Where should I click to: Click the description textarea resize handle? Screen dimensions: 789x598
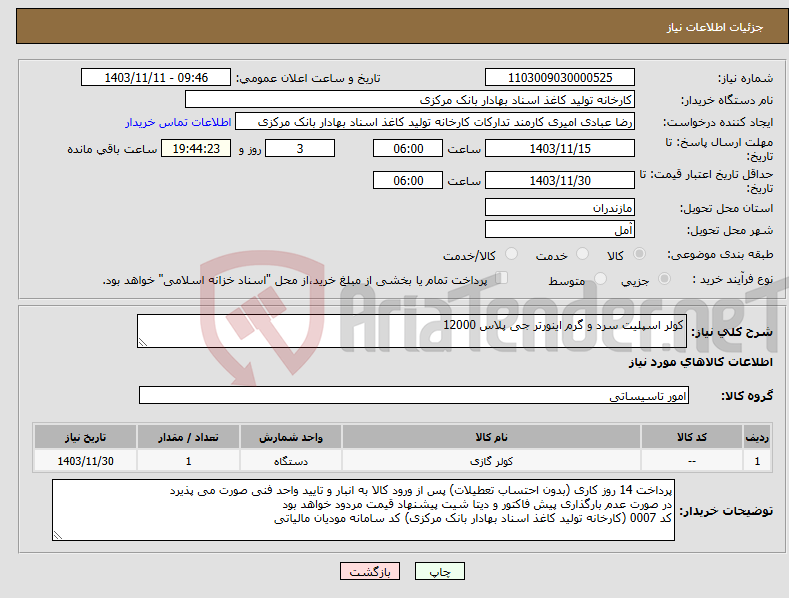pyautogui.click(x=143, y=342)
